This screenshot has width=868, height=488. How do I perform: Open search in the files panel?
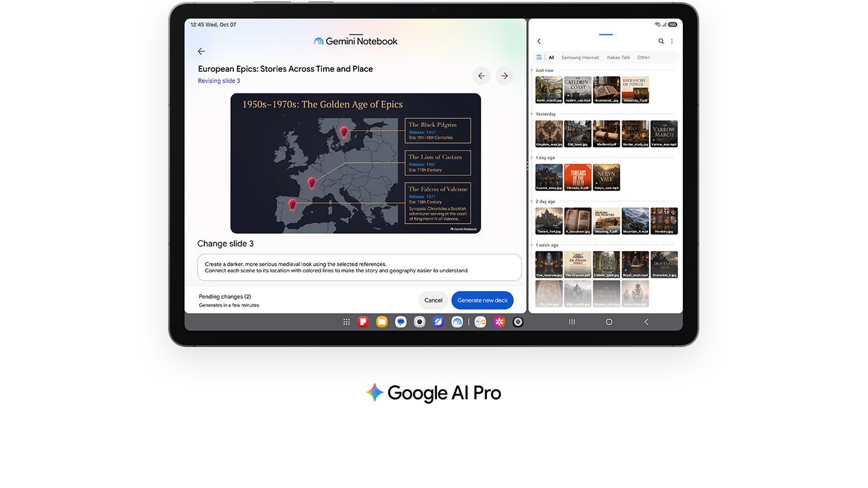pos(661,42)
